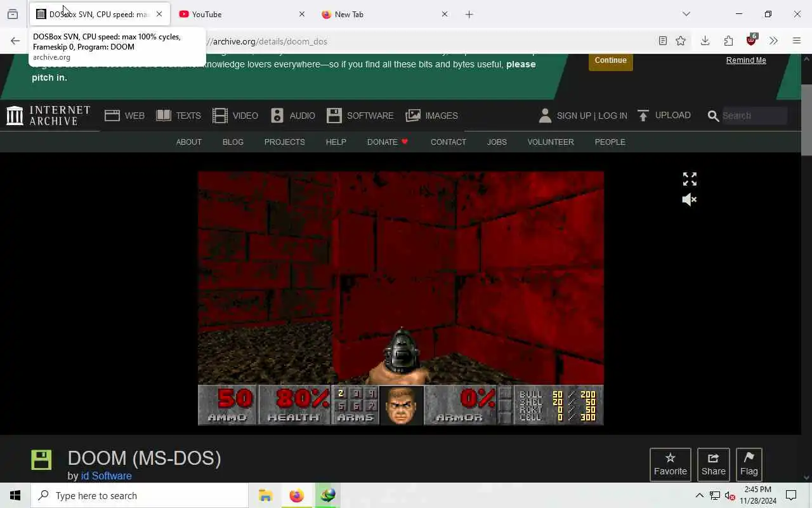Viewport: 812px width, 508px height.
Task: Click Remind Me link
Action: pos(746,60)
